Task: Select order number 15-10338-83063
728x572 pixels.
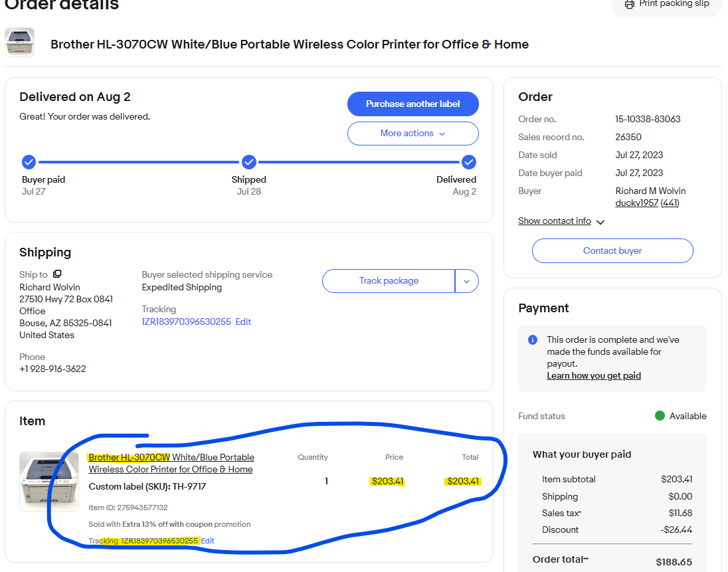Action: tap(648, 120)
